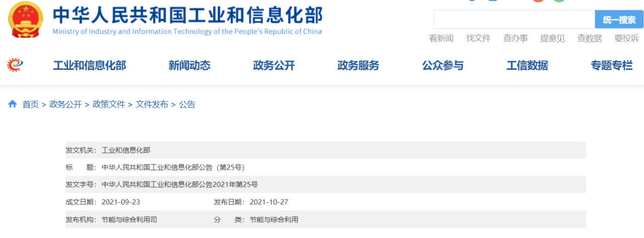Screen dimensions: 644x238
Task: Select 政务服务 in the main navigation
Action: click(358, 65)
